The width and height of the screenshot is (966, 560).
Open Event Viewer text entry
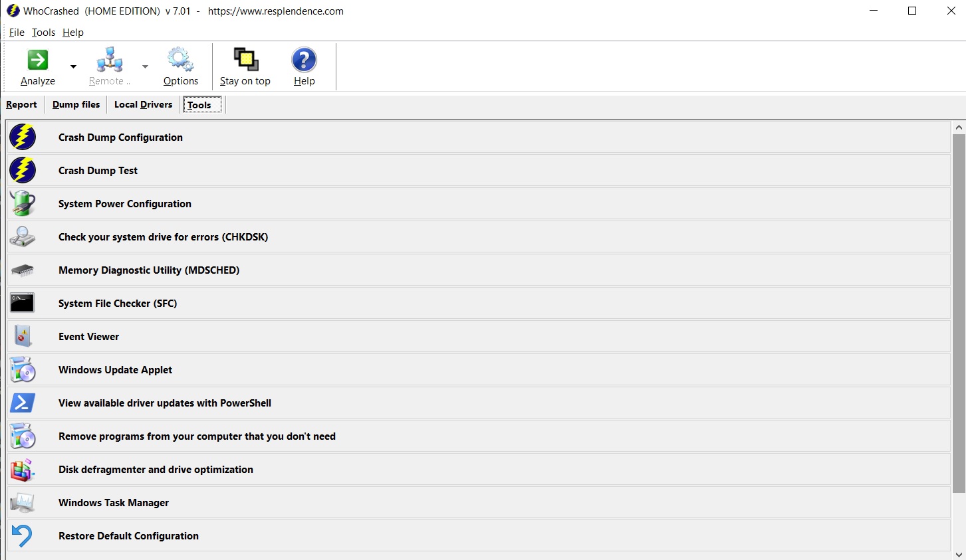(88, 337)
